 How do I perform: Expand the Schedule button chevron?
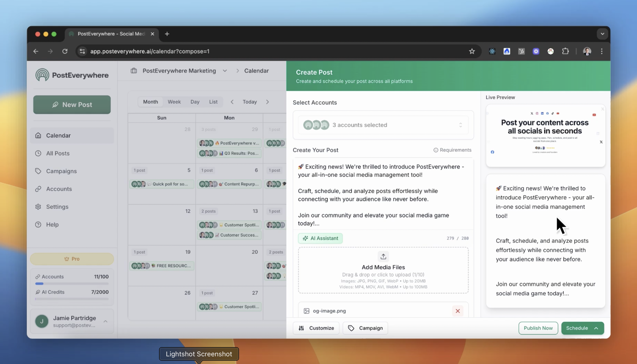(x=596, y=328)
